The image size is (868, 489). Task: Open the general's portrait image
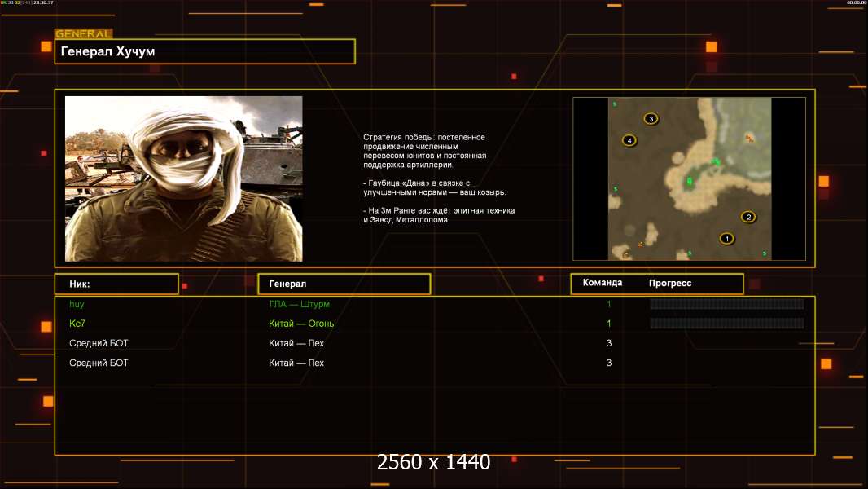tap(183, 178)
